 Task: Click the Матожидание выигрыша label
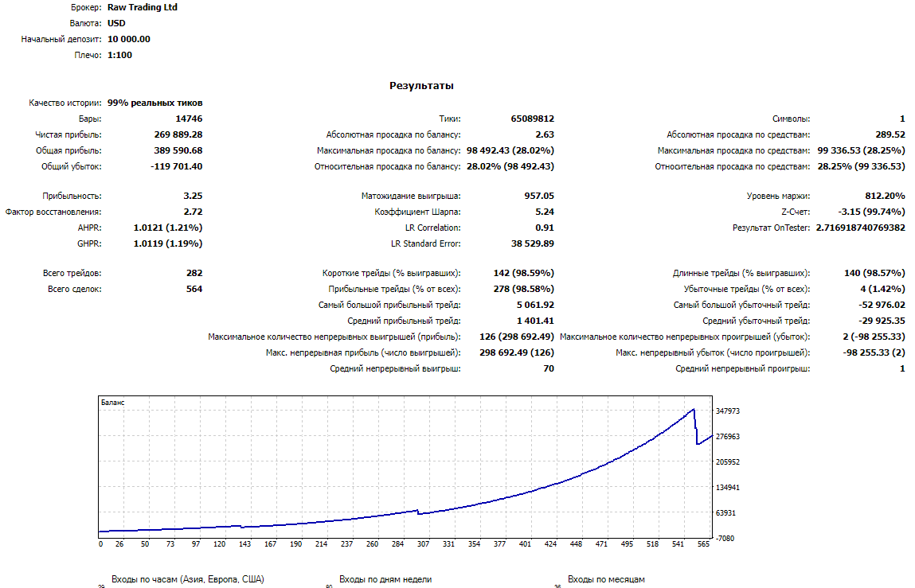[x=411, y=196]
